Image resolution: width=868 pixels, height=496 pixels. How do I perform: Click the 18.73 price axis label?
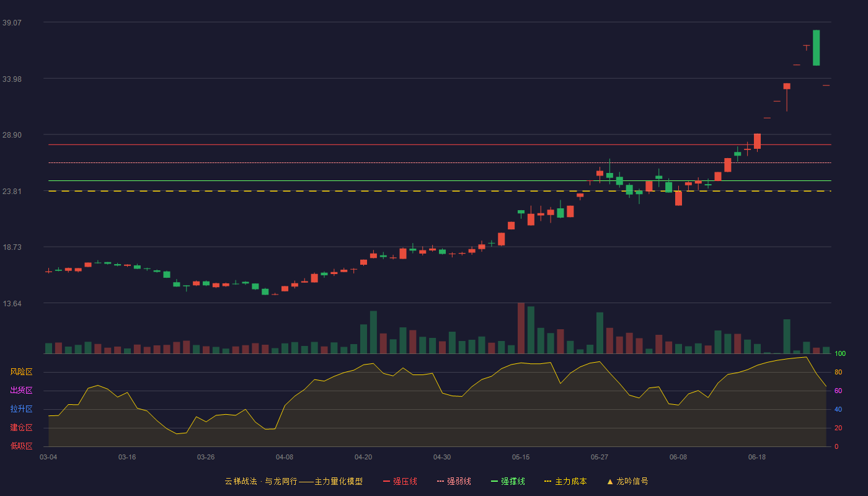12,247
